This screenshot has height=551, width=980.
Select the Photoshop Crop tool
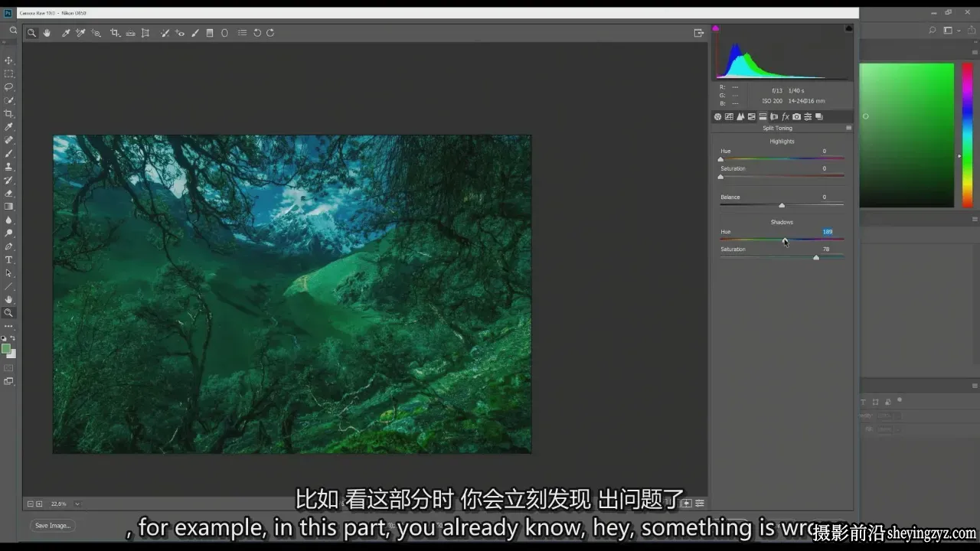9,114
